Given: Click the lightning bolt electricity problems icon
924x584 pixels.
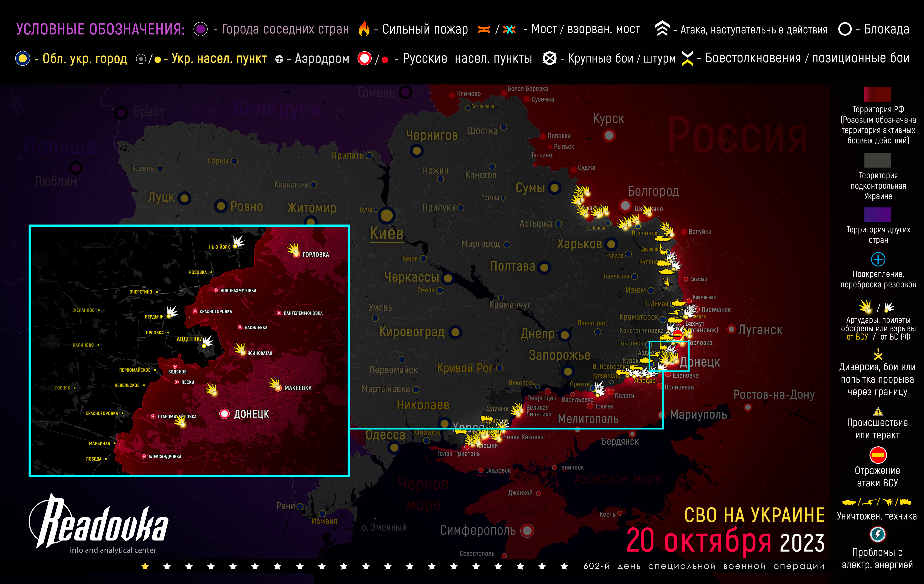Looking at the screenshot, I should (x=878, y=534).
